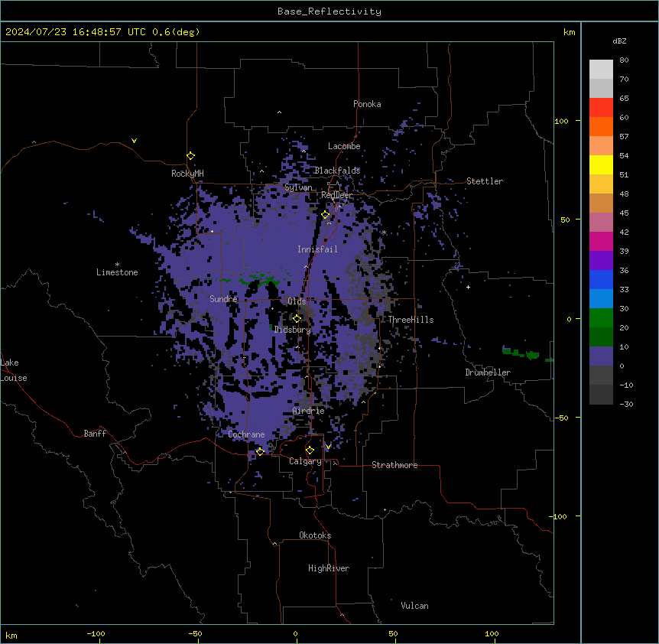659x644 pixels.
Task: Click the yellow diamond marker below RedDeer
Action: 326,215
